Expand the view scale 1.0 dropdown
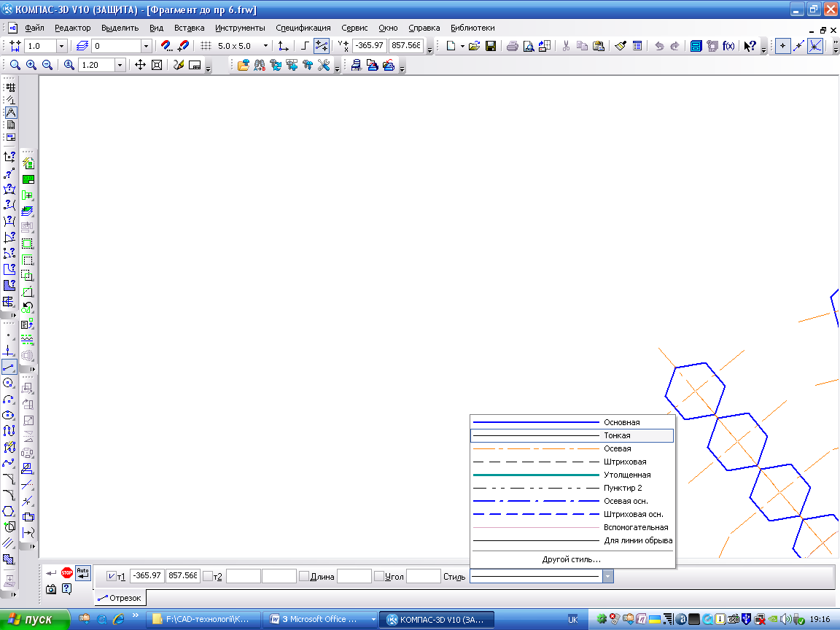 pos(61,46)
